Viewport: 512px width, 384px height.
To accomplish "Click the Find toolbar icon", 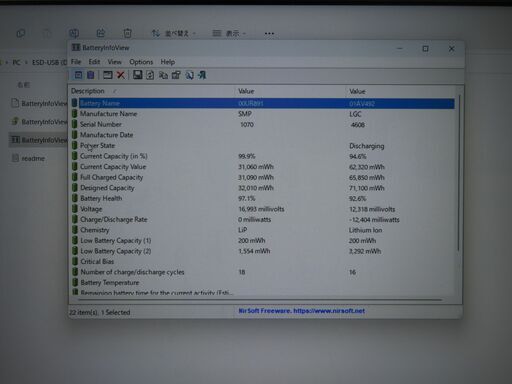I will click(x=189, y=75).
